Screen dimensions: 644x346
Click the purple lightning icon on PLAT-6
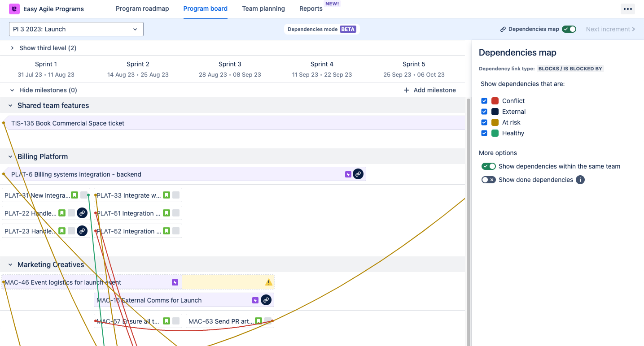click(x=348, y=174)
